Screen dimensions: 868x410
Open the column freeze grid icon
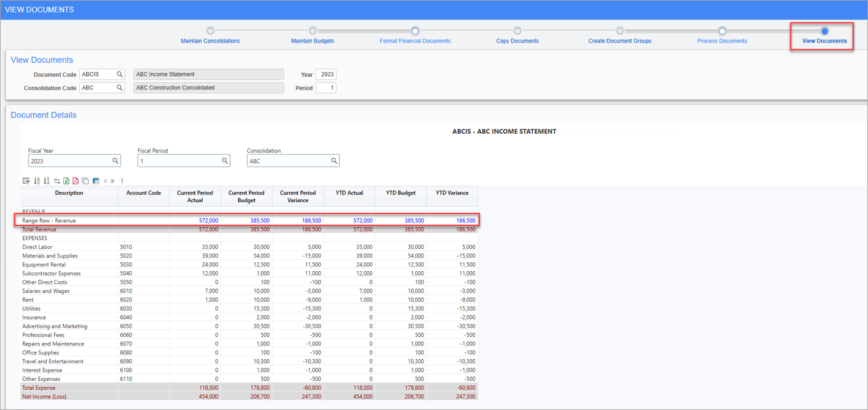click(x=96, y=181)
